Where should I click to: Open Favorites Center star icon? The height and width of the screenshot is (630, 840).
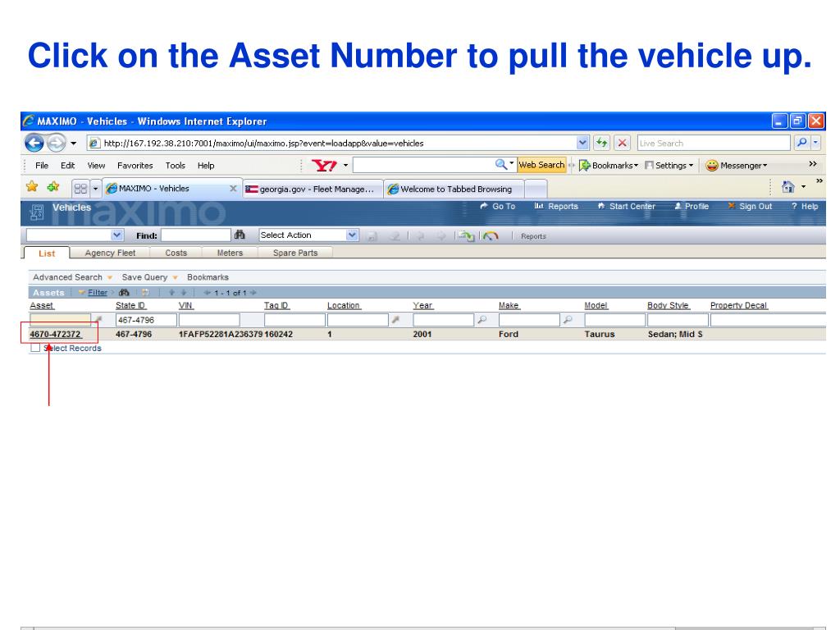tap(32, 186)
